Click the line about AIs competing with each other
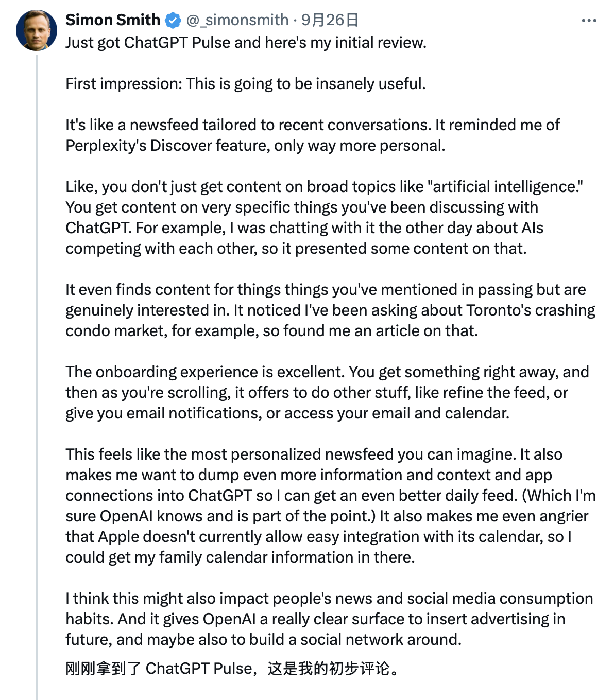 coord(296,248)
